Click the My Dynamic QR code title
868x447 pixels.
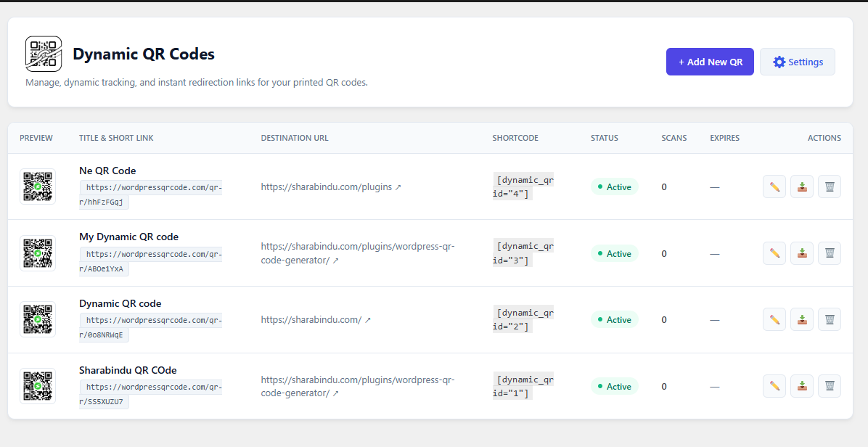coord(128,237)
